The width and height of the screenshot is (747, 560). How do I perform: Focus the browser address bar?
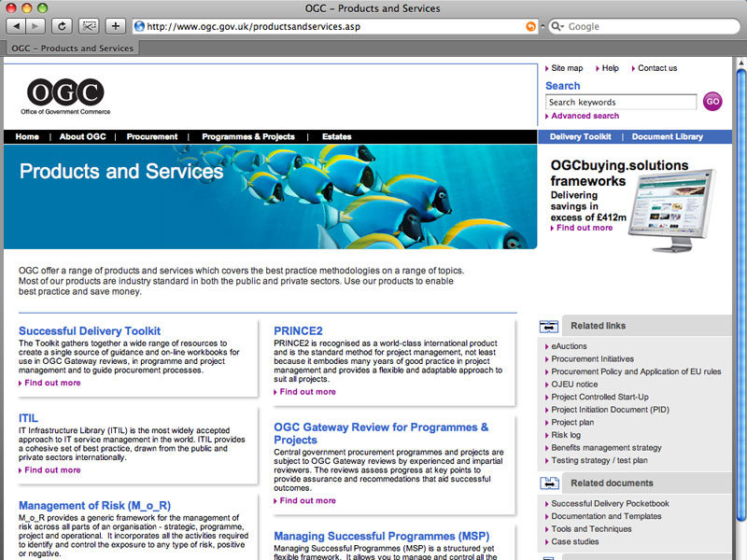(335, 27)
